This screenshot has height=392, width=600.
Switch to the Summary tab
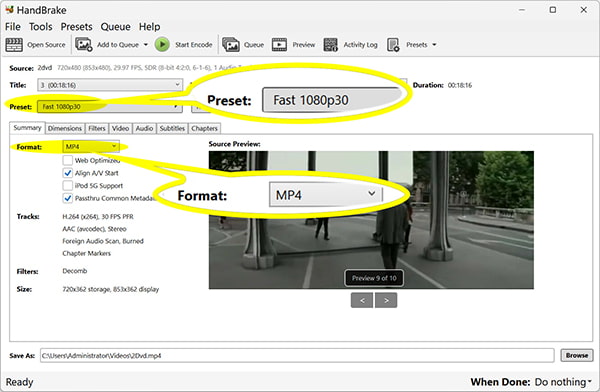coord(27,128)
